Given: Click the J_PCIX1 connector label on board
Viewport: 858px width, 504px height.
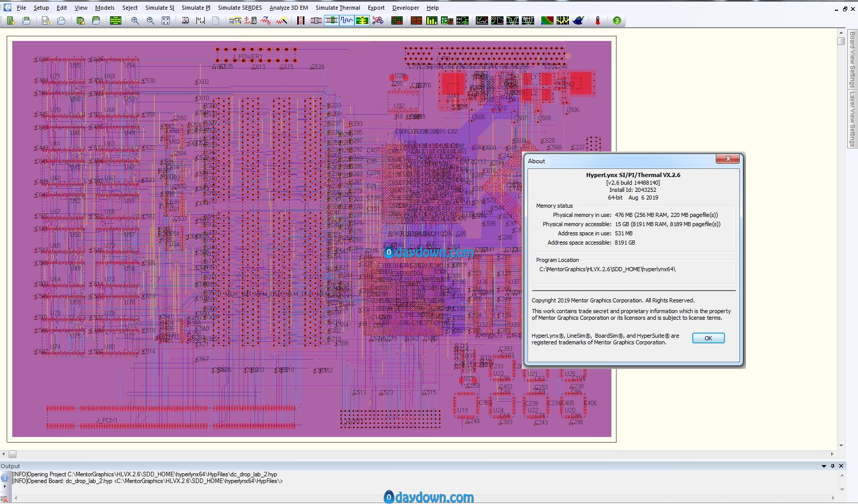Looking at the screenshot, I should 107,421.
